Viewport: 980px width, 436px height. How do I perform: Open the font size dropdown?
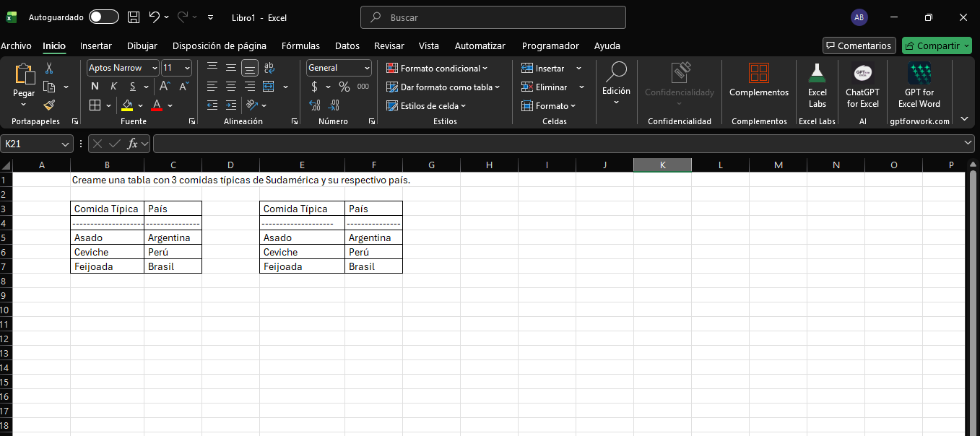pos(188,68)
